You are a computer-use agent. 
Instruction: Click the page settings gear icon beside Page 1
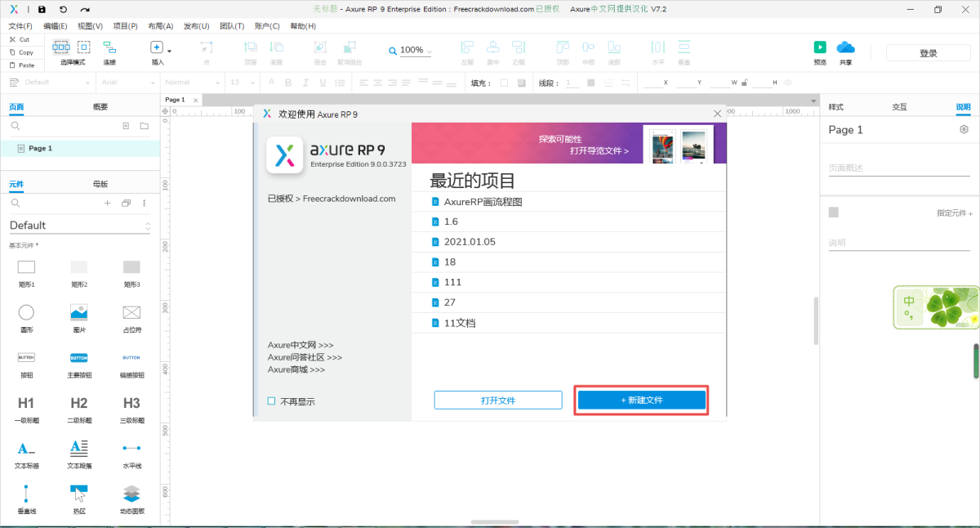[x=964, y=130]
